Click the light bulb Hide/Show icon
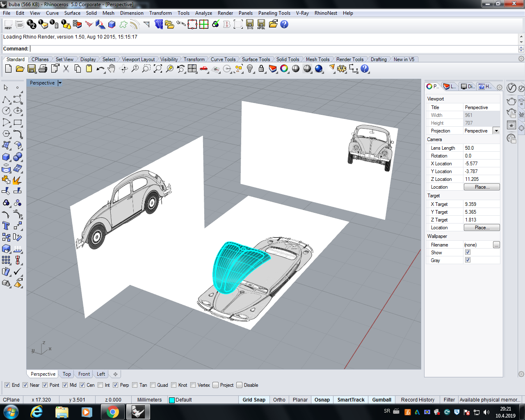 [250, 69]
